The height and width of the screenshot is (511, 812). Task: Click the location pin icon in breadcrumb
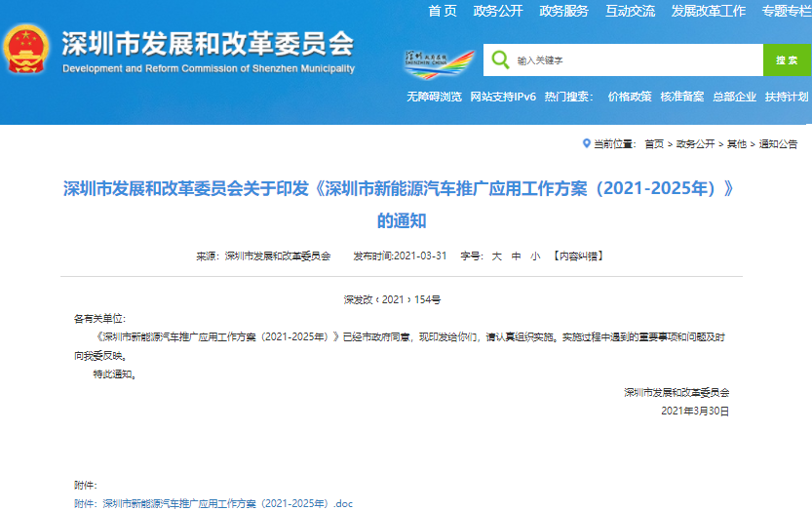586,143
